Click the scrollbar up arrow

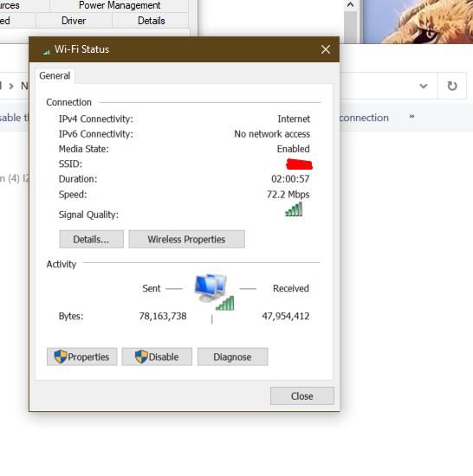click(x=350, y=4)
